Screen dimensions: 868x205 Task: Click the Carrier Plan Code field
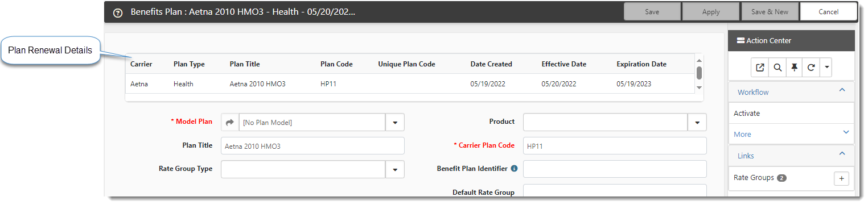[615, 146]
